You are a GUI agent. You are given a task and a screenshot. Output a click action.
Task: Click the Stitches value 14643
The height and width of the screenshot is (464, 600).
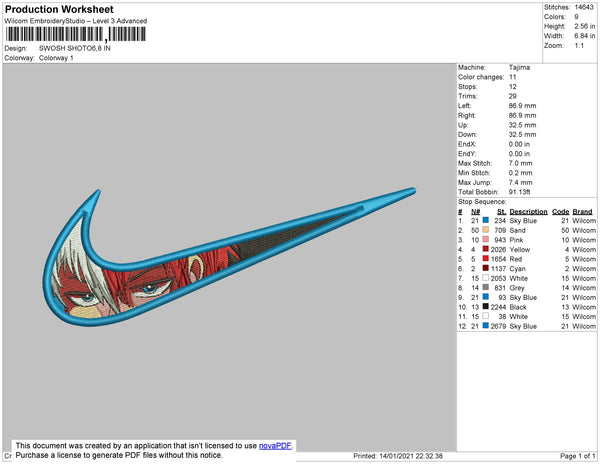[584, 7]
